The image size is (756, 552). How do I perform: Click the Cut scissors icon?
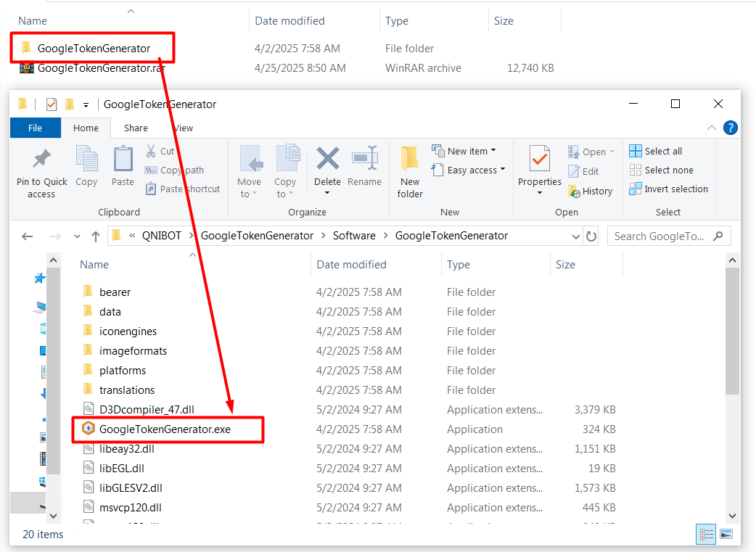(151, 151)
